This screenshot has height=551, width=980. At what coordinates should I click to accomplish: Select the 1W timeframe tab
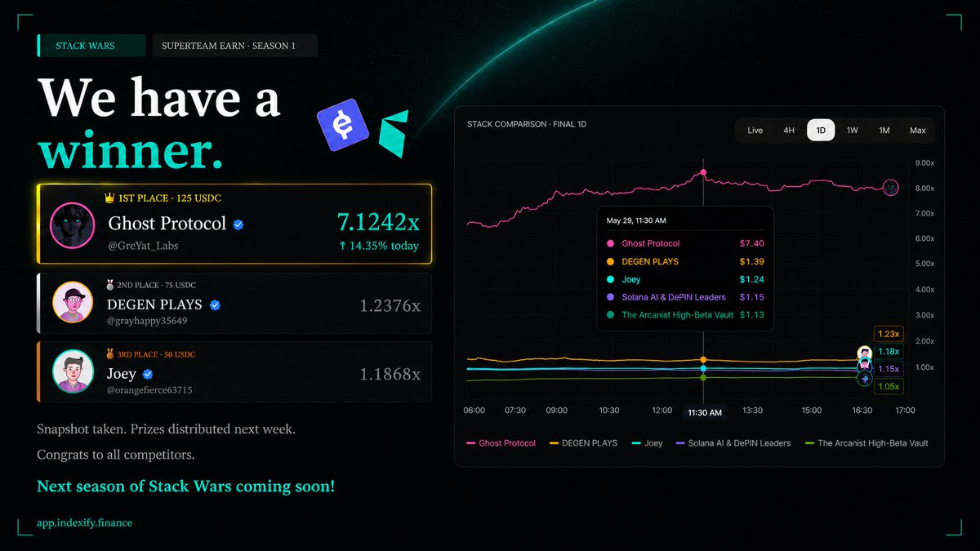coord(852,131)
